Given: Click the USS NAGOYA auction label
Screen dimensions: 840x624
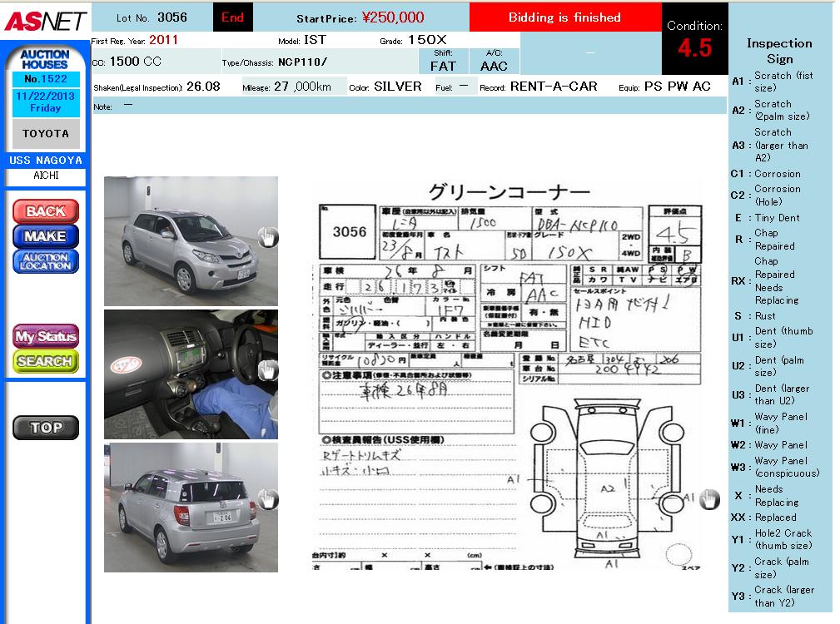Looking at the screenshot, I should (45, 160).
